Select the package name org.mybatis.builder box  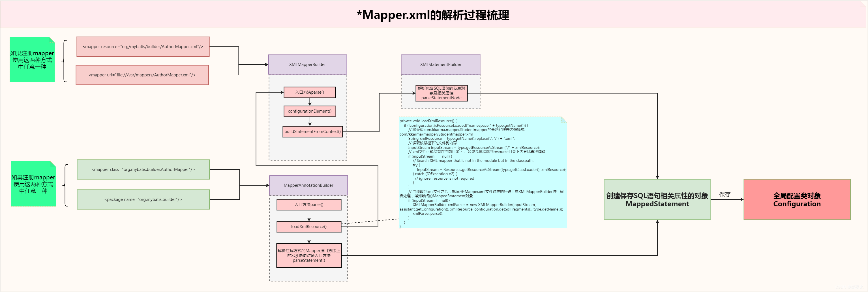(x=143, y=199)
